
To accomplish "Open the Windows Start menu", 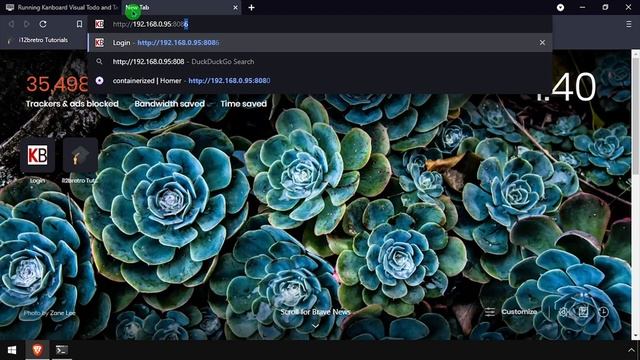I will (12, 350).
